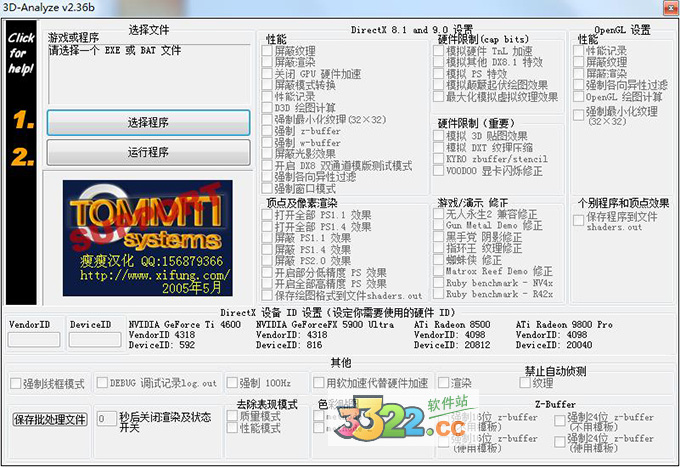
Task: Enable VOODOO 显卡闪烁修正
Action: [x=438, y=171]
